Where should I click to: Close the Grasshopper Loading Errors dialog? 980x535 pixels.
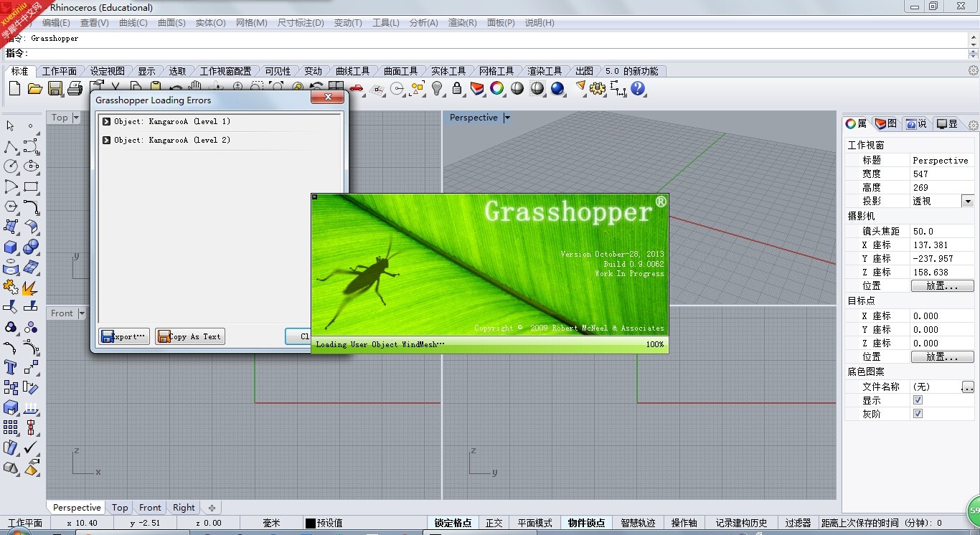(329, 98)
